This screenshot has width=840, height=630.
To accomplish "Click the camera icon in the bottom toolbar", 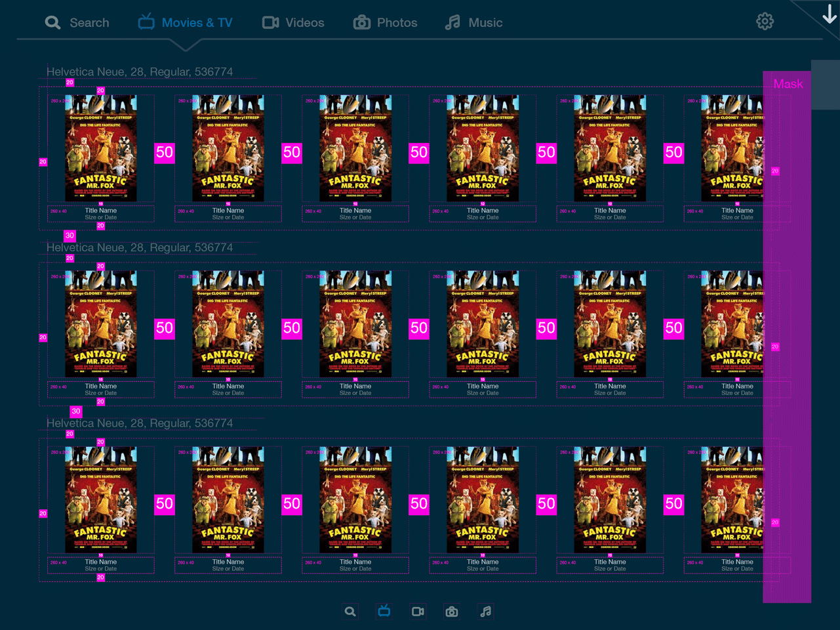I will pos(451,611).
